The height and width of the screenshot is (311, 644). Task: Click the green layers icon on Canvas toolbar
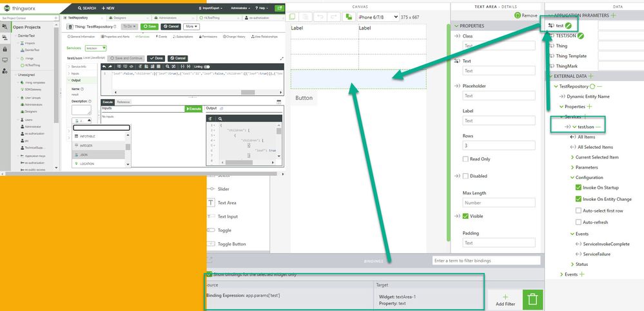tap(349, 16)
